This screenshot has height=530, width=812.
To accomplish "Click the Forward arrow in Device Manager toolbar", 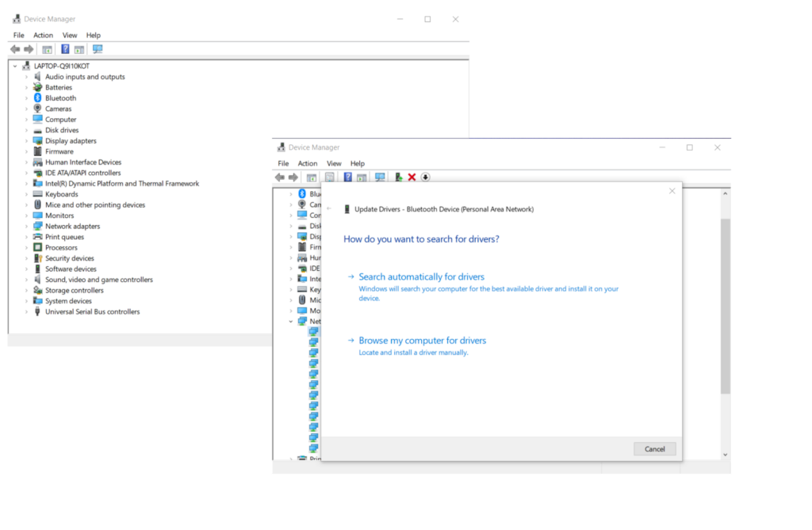I will [x=292, y=177].
